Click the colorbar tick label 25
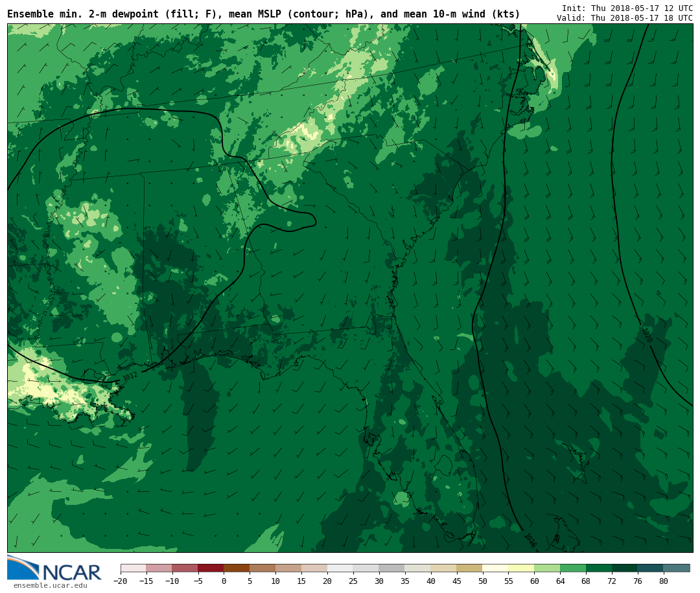 (x=353, y=581)
